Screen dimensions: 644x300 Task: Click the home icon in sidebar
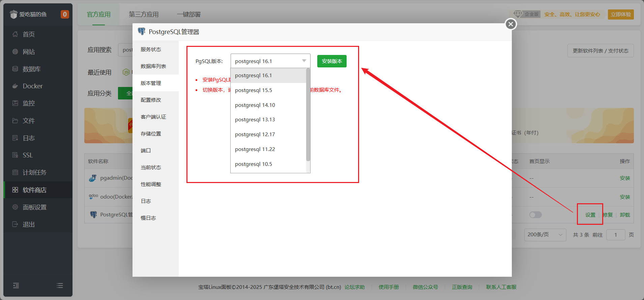pyautogui.click(x=15, y=34)
